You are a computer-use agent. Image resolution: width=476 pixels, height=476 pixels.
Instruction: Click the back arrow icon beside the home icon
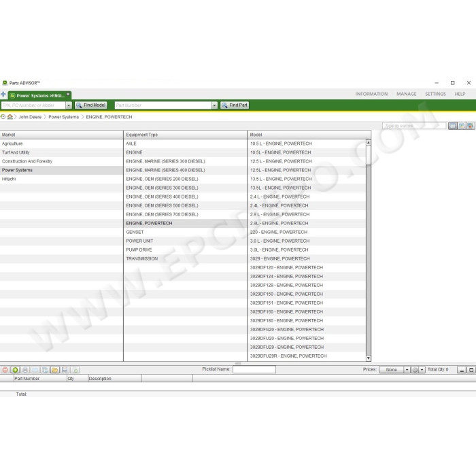(x=3, y=117)
